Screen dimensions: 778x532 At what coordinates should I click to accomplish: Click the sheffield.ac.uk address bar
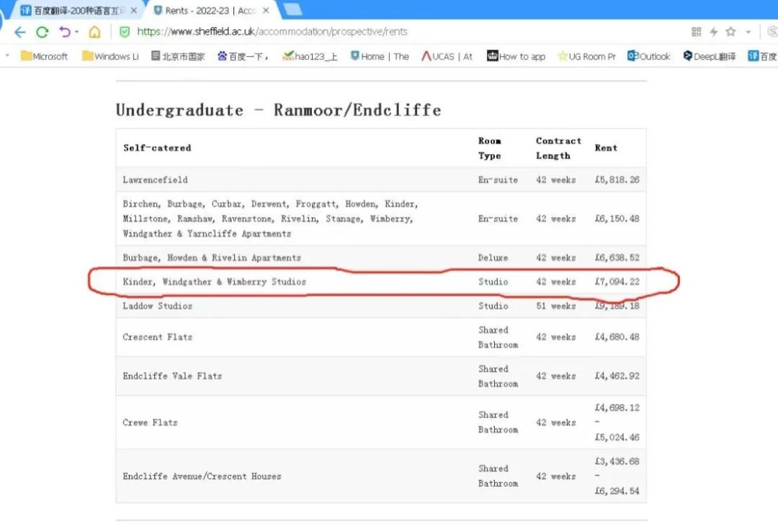pos(272,32)
